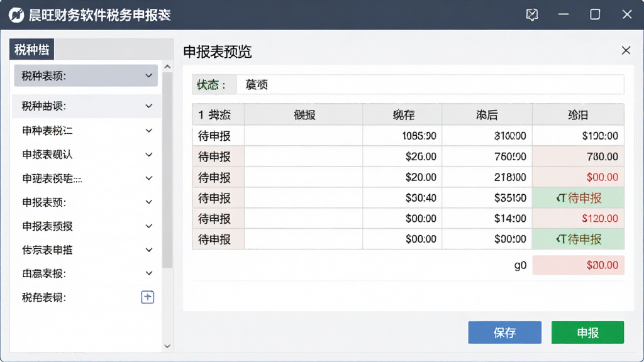Viewport: 644px width, 362px height.
Task: Click the blue 保存 button
Action: coord(504,332)
